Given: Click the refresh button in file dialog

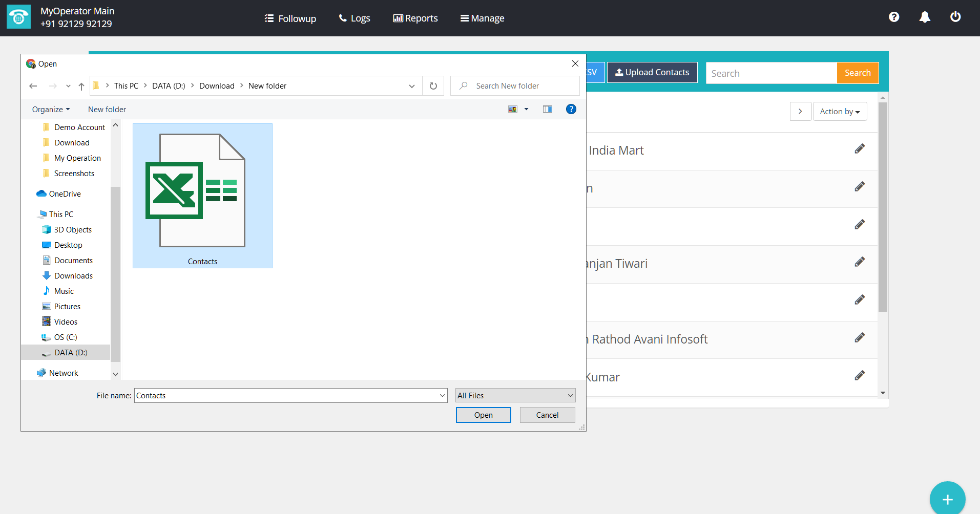Looking at the screenshot, I should [x=433, y=86].
